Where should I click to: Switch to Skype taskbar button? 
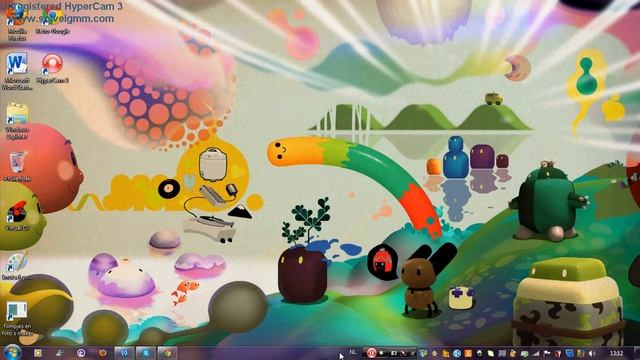(x=145, y=353)
